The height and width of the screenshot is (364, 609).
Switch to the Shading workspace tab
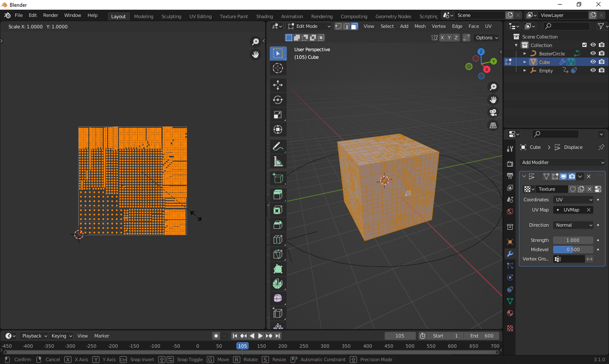point(264,16)
